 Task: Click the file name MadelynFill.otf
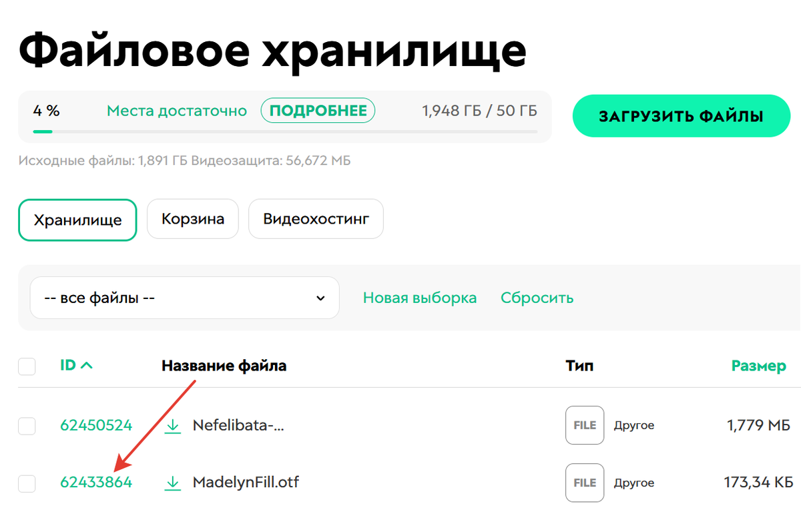(246, 482)
